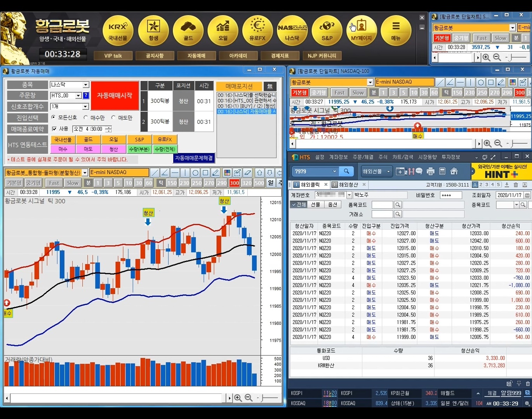Toggle 중기형 mode in main chart

coord(33,183)
